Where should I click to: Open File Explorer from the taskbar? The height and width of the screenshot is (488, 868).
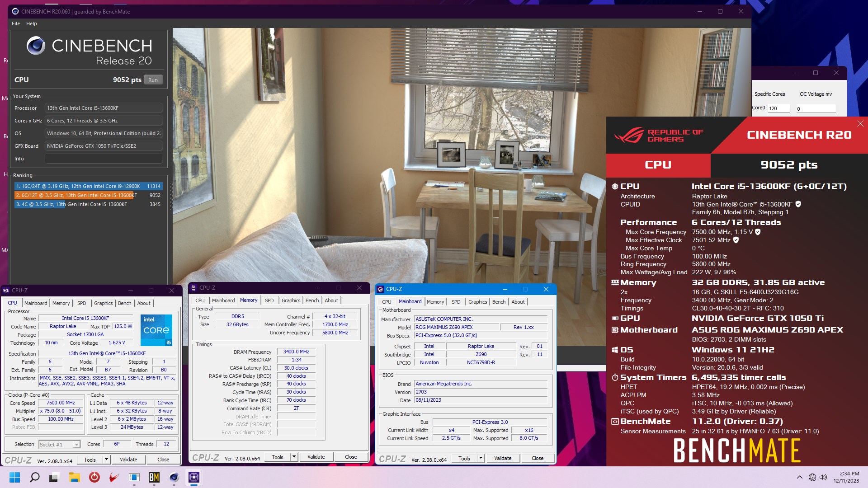74,477
